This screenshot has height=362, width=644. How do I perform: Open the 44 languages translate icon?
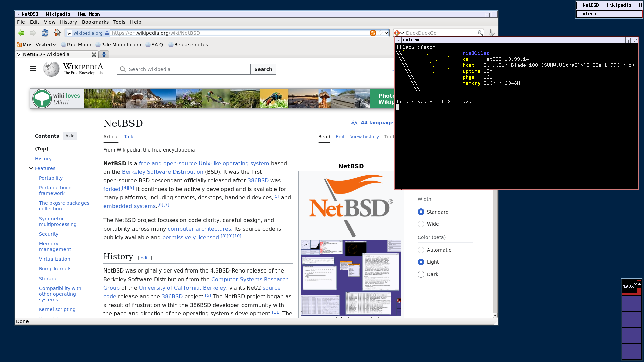point(354,123)
